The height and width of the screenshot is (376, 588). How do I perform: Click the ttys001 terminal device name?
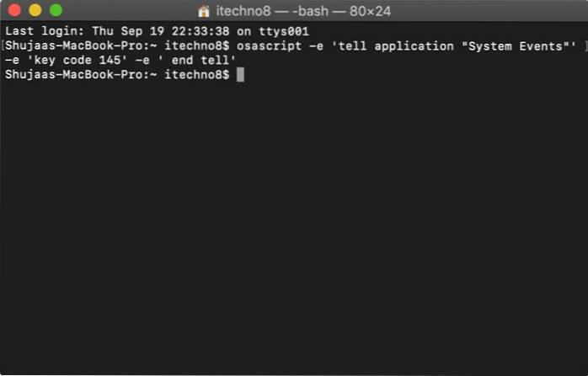[284, 31]
